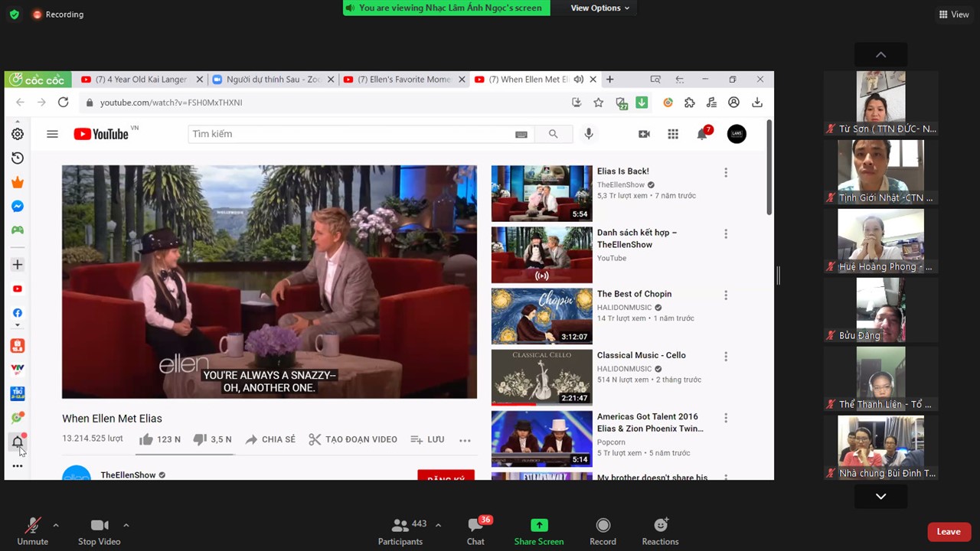Go to the YouTube home logo
980x551 pixels.
101,134
